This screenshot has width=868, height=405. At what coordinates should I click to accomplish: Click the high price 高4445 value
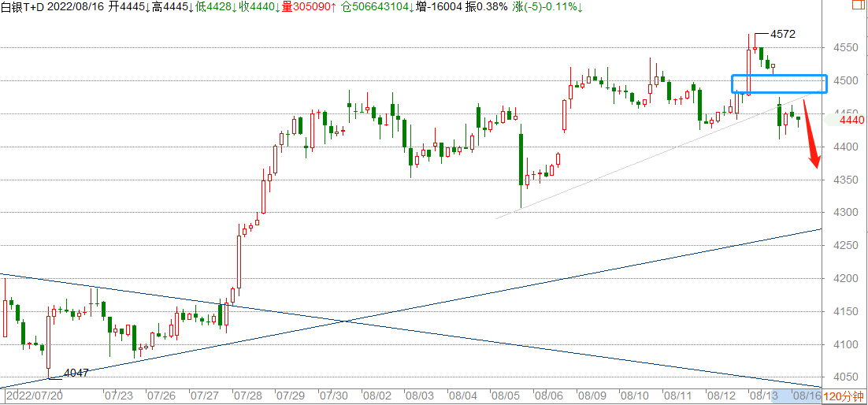click(172, 7)
